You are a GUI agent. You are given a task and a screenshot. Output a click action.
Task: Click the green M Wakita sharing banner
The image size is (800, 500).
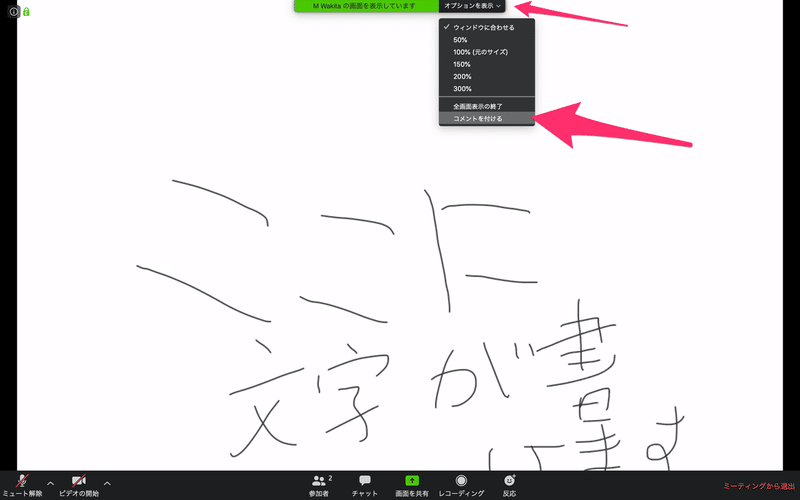point(366,6)
